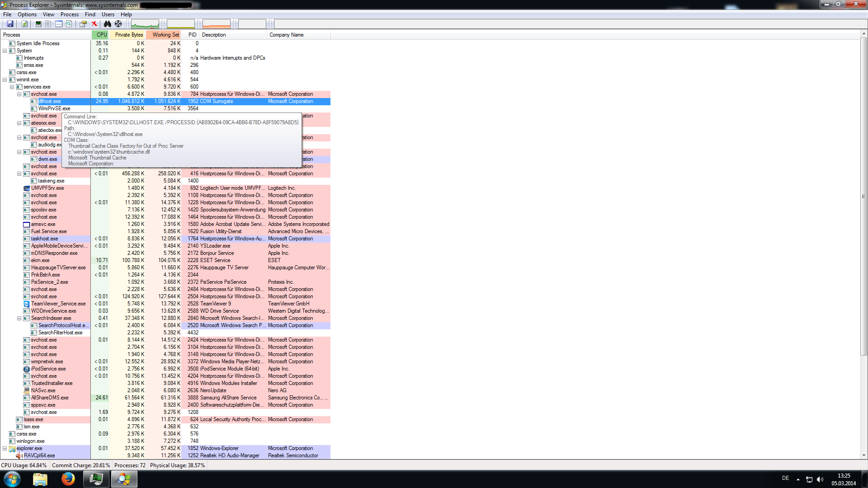Screen dimensions: 868x488
Task: Open the Find menu
Action: point(90,14)
